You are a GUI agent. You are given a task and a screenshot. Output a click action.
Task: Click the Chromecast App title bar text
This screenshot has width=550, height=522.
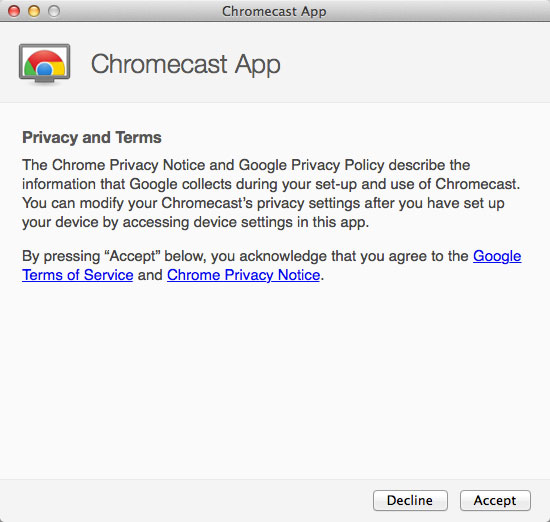click(x=274, y=11)
